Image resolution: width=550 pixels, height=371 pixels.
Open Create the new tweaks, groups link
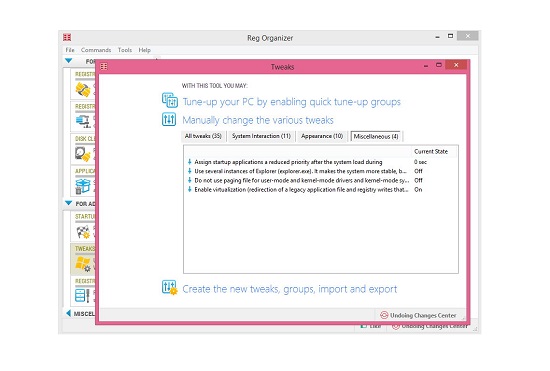[290, 289]
